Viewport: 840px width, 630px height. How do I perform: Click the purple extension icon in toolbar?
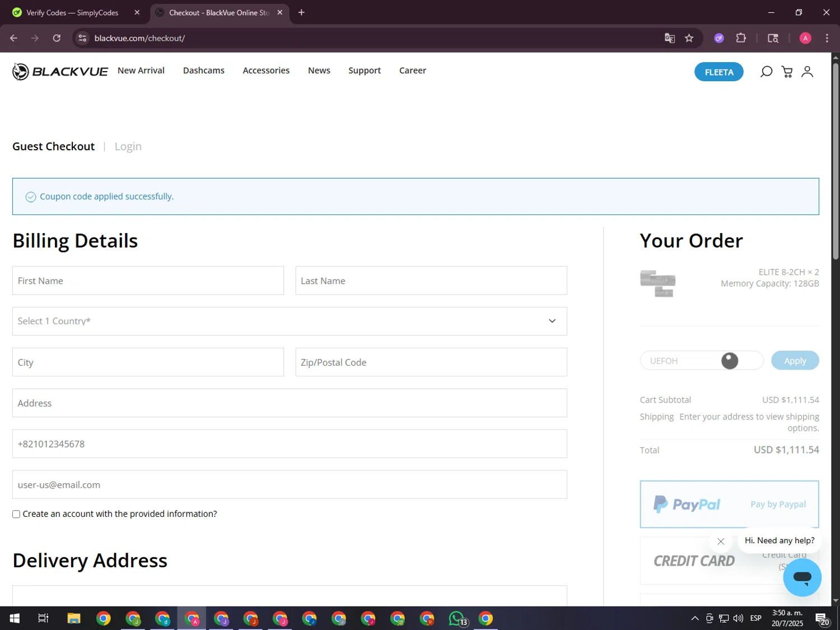pos(719,38)
